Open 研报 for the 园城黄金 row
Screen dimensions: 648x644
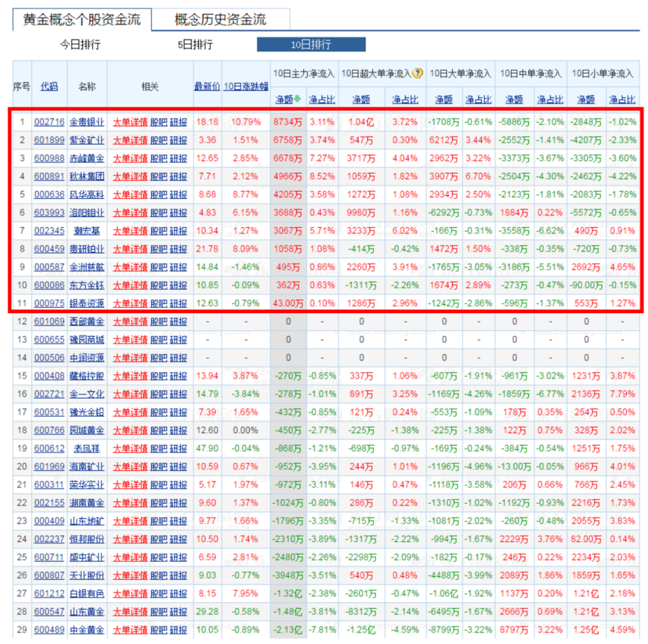pyautogui.click(x=179, y=431)
